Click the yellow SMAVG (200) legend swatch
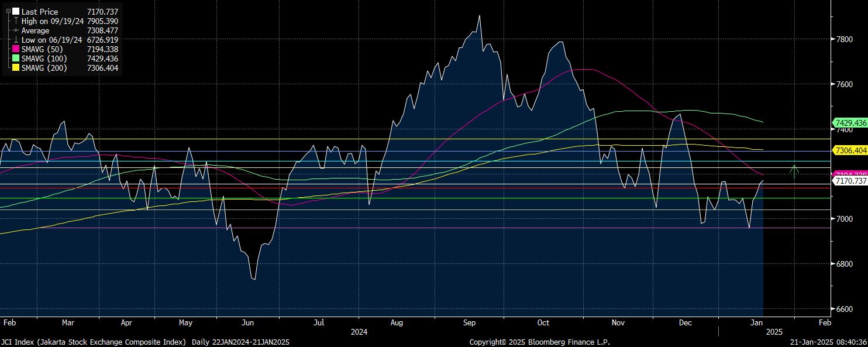This screenshot has width=868, height=347. (x=16, y=68)
